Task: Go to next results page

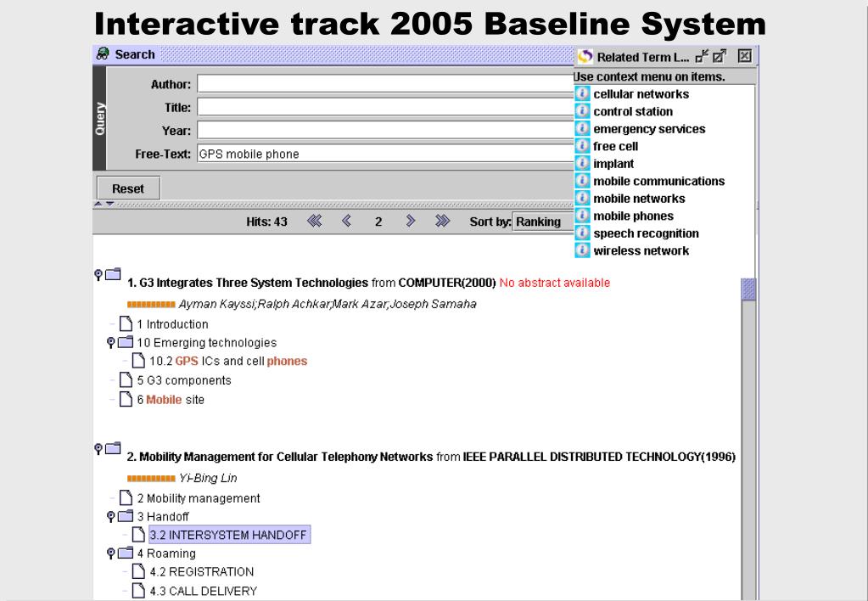Action: pos(410,221)
